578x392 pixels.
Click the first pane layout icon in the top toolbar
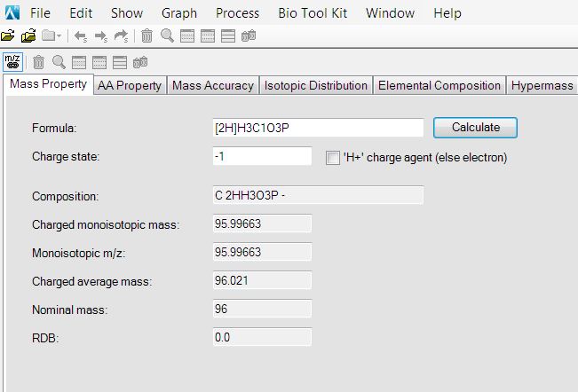pos(187,36)
